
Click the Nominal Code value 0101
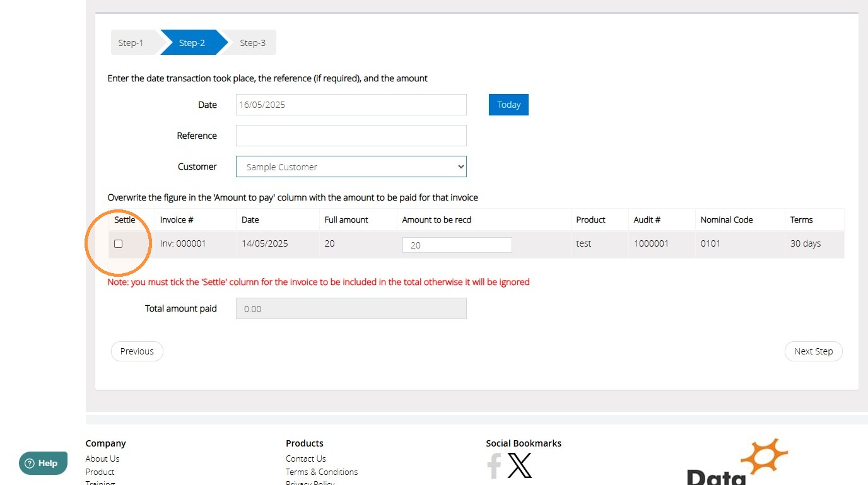pos(710,243)
